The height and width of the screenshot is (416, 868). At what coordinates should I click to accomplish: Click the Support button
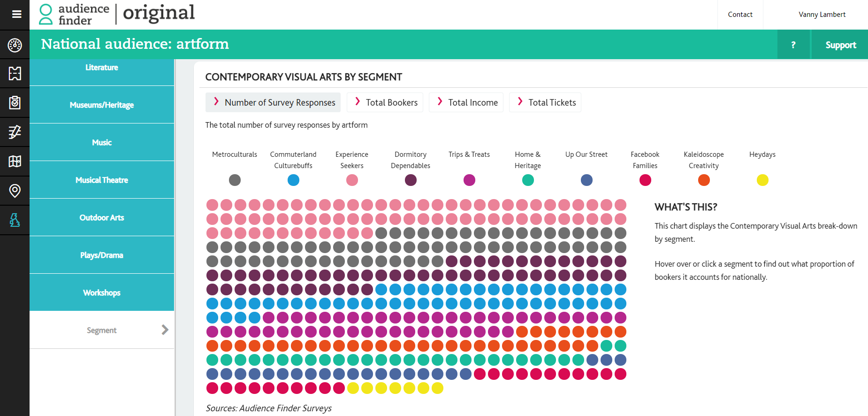(x=840, y=45)
